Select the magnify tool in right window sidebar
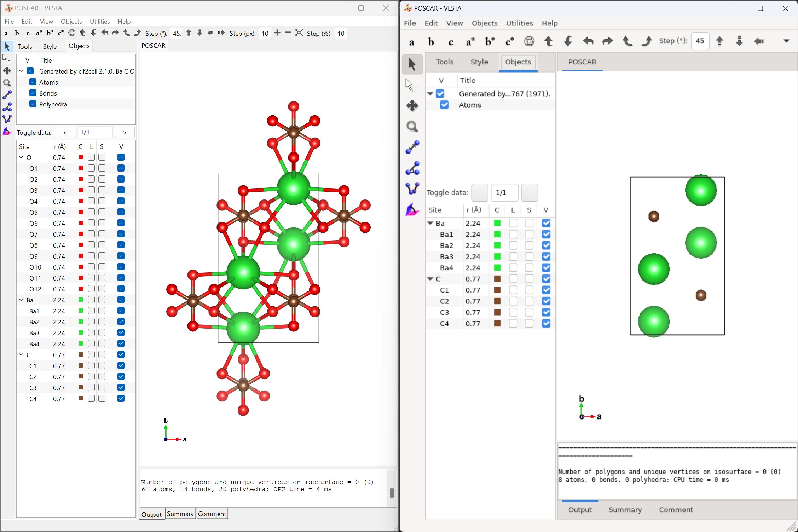Viewport: 798px width, 532px height. point(412,127)
